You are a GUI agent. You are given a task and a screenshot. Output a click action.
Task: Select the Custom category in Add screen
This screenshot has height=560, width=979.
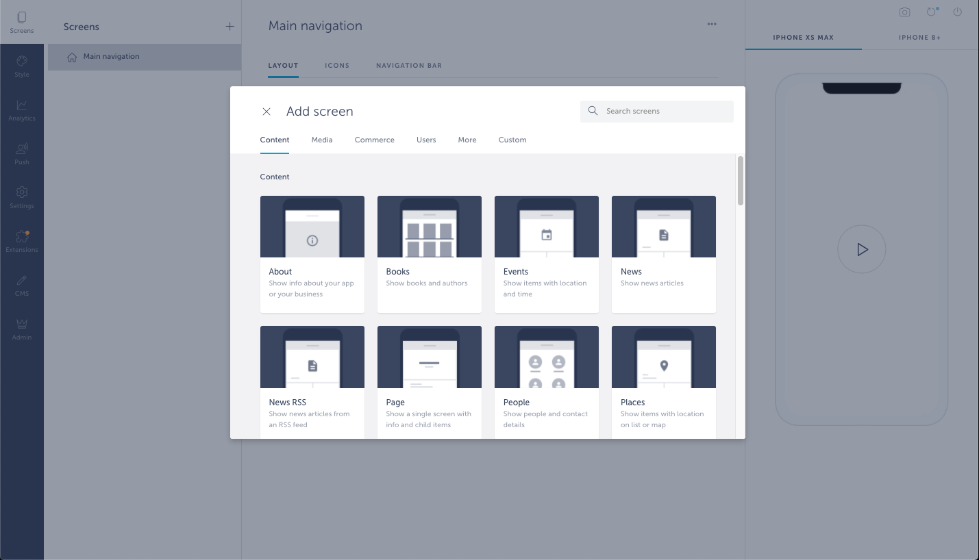tap(512, 140)
